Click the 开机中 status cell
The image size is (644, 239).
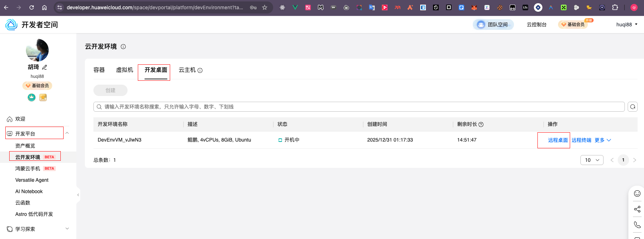288,140
